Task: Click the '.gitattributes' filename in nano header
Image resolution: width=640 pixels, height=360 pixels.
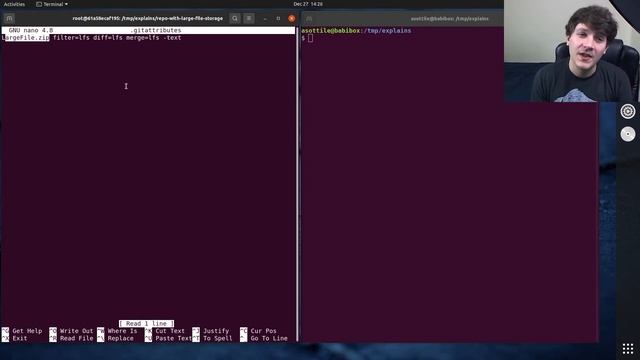Action: click(x=156, y=30)
